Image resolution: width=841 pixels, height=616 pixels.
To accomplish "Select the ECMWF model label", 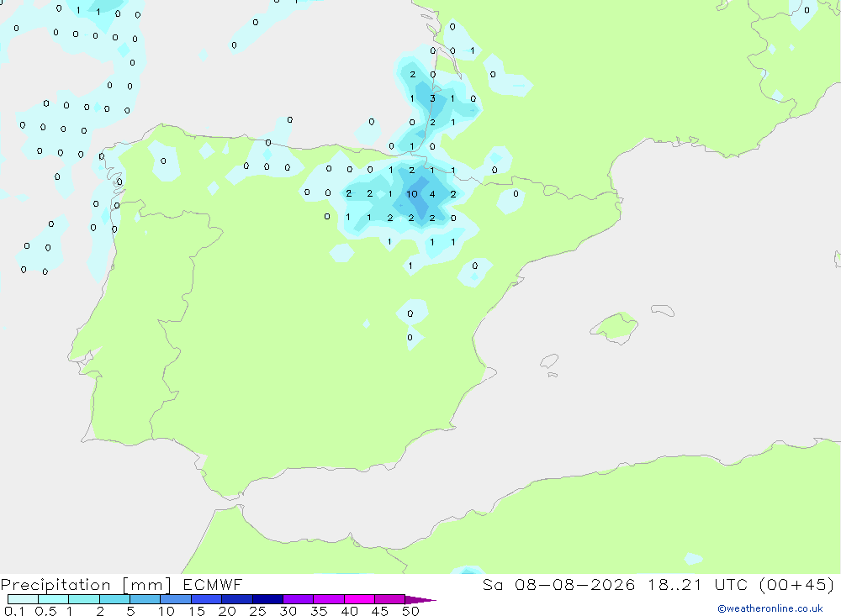I will pos(213,584).
